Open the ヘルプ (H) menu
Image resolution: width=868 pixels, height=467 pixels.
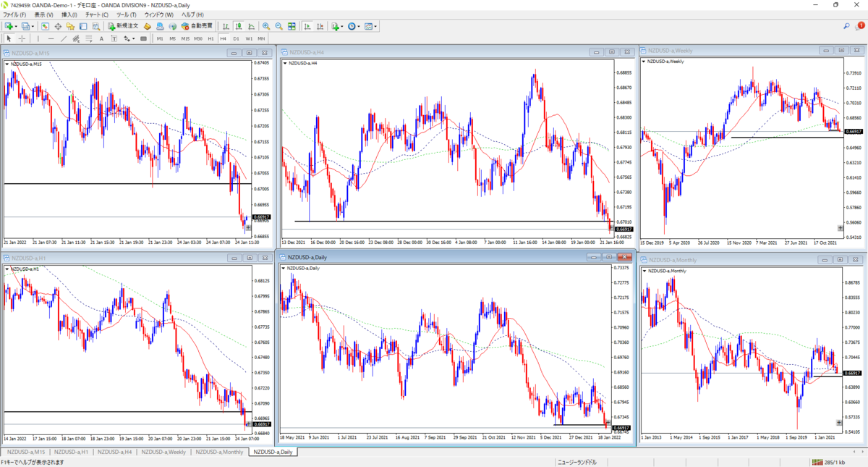point(192,14)
